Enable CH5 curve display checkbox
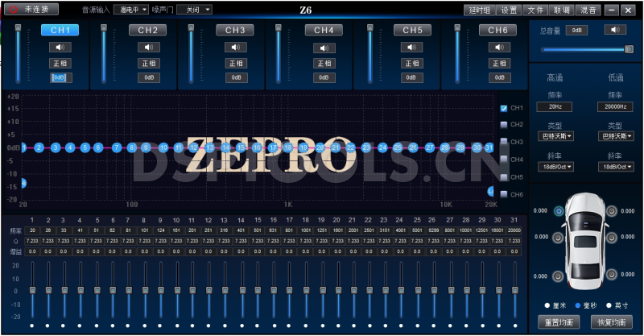This screenshot has width=644, height=336. 504,177
